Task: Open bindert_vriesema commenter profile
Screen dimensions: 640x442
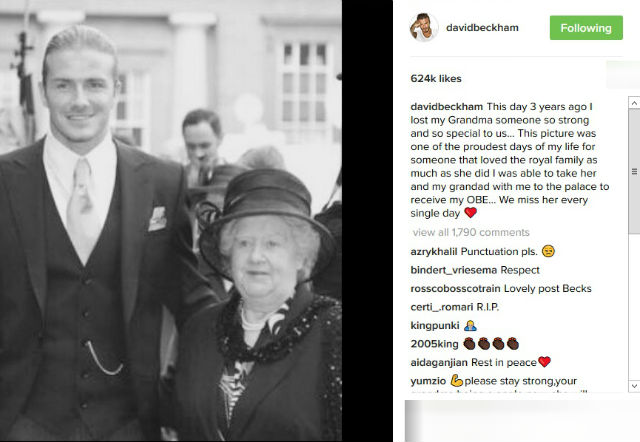Action: pos(453,270)
